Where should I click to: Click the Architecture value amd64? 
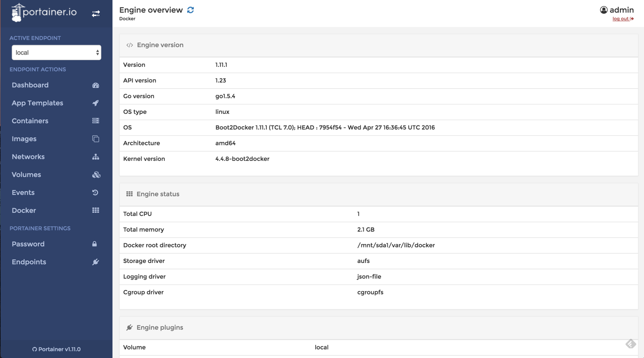tap(226, 143)
